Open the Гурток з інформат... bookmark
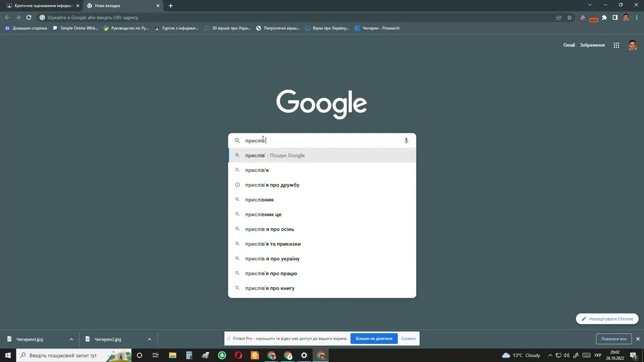This screenshot has height=362, width=644. 177,28
